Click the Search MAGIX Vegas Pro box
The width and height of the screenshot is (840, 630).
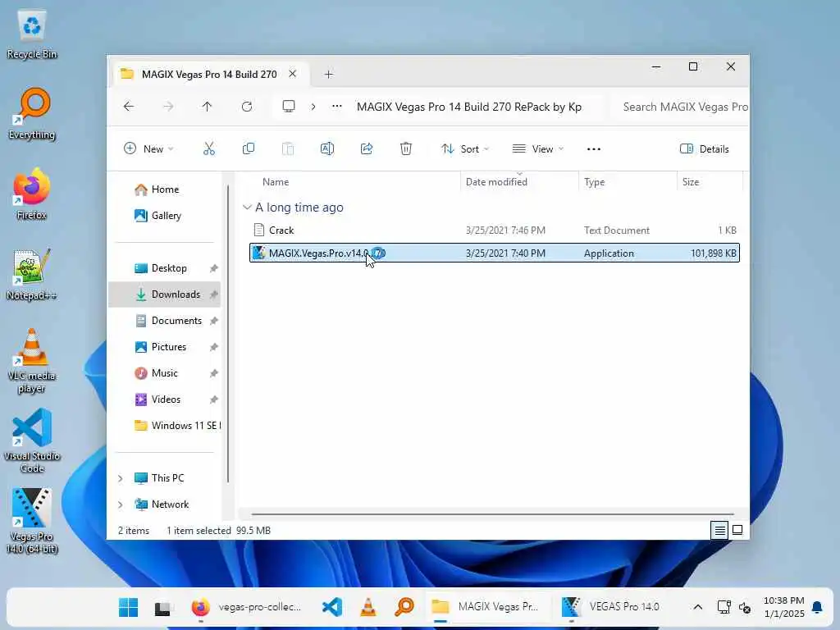click(x=682, y=107)
